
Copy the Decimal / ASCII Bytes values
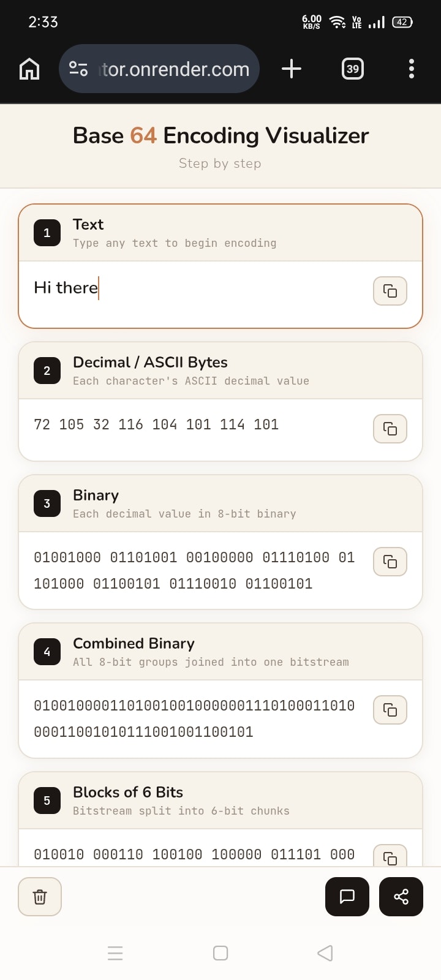click(390, 429)
